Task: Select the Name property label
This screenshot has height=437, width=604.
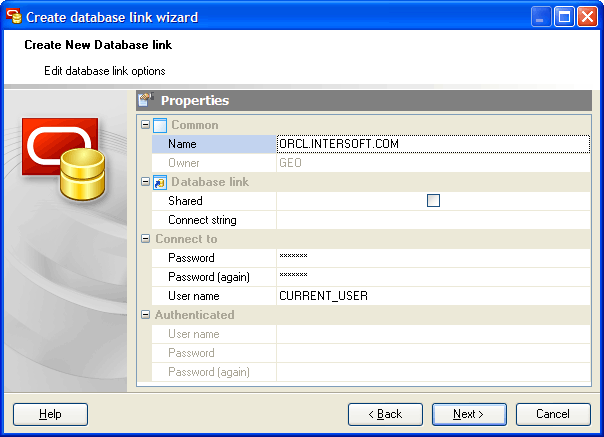Action: [214, 144]
